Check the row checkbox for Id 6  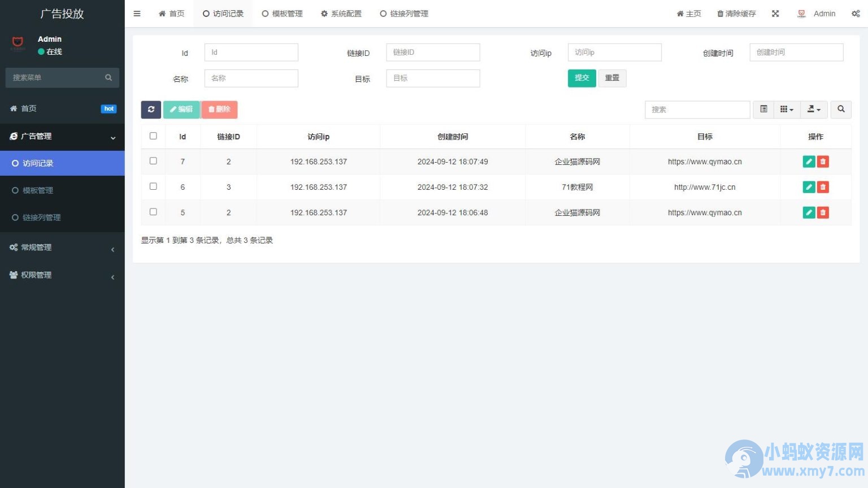click(153, 186)
